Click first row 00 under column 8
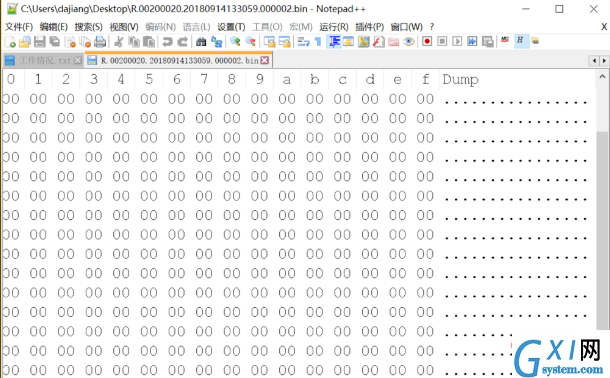The width and height of the screenshot is (610, 378). pyautogui.click(x=231, y=99)
